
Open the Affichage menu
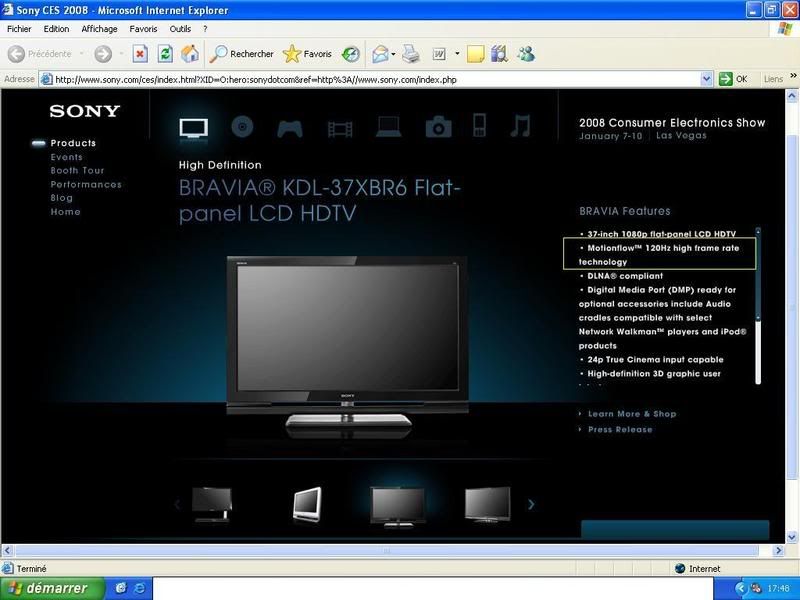click(x=99, y=29)
